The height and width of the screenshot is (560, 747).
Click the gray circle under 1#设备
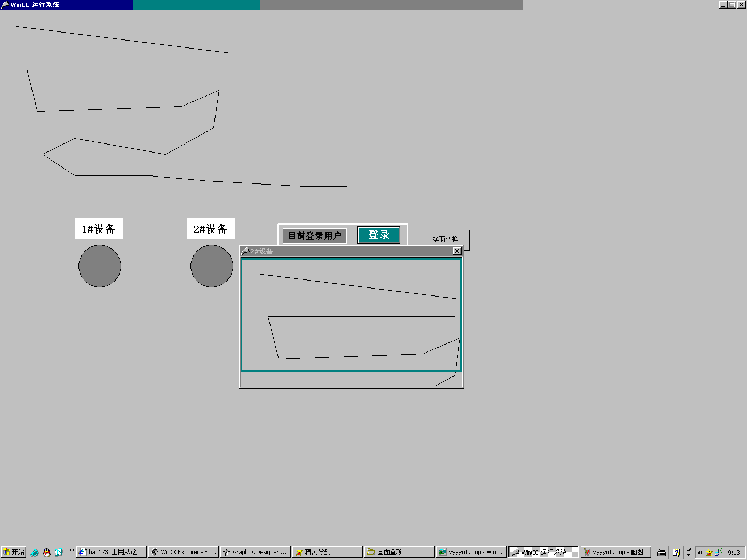[100, 266]
